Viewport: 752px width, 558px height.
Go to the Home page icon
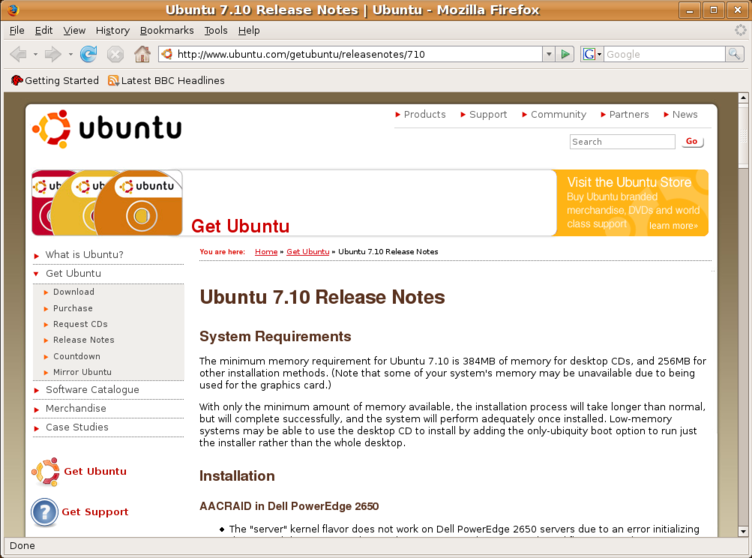pyautogui.click(x=142, y=54)
